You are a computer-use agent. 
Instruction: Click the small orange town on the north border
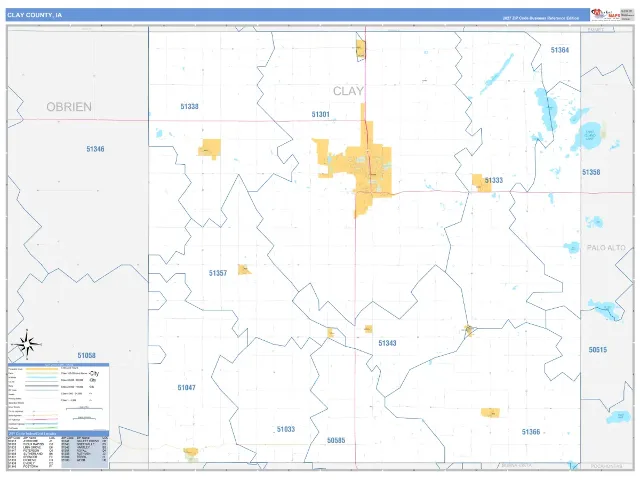coord(360,50)
